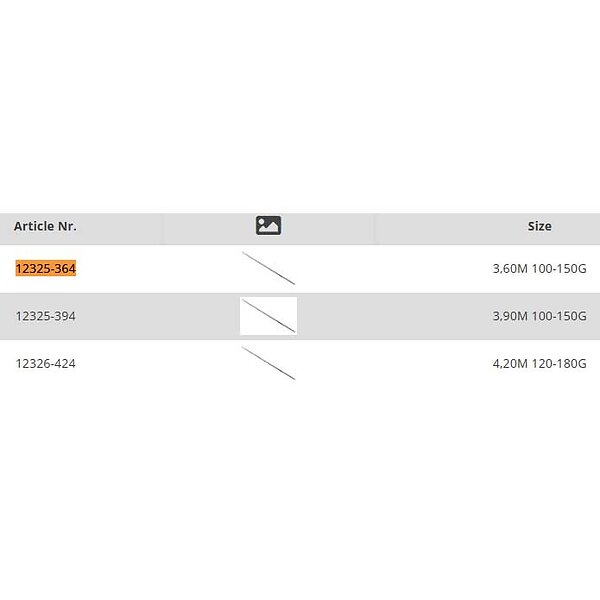Click the image column header icon
The width and height of the screenshot is (600, 600).
268,226
